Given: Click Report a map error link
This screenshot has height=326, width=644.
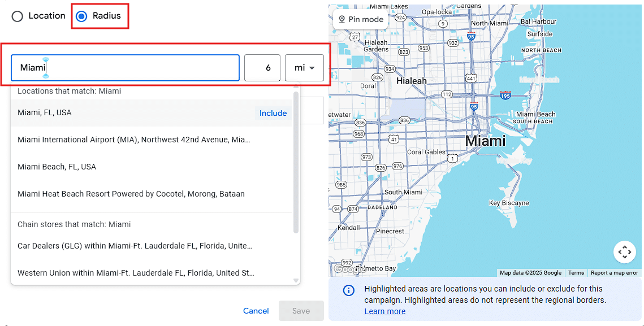Looking at the screenshot, I should click(x=614, y=273).
